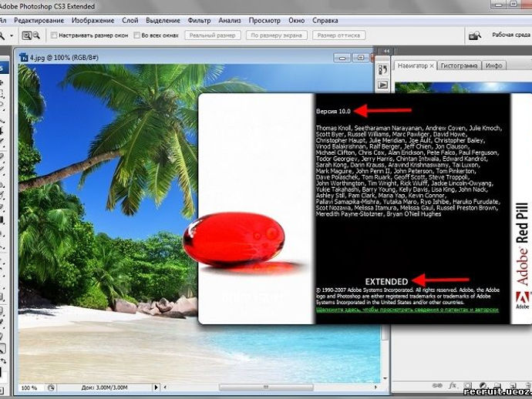
Task: Open the History panel icon in dock
Action: [382, 70]
